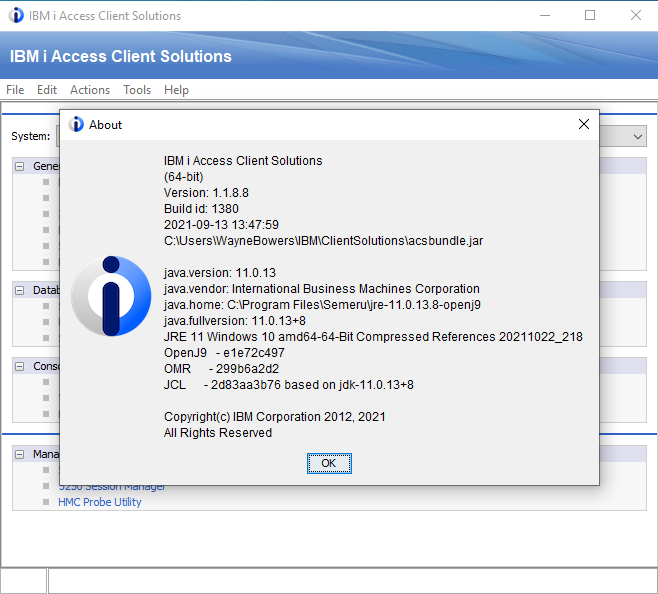The image size is (658, 594).
Task: Click the java.vendor line
Action: [x=321, y=289]
